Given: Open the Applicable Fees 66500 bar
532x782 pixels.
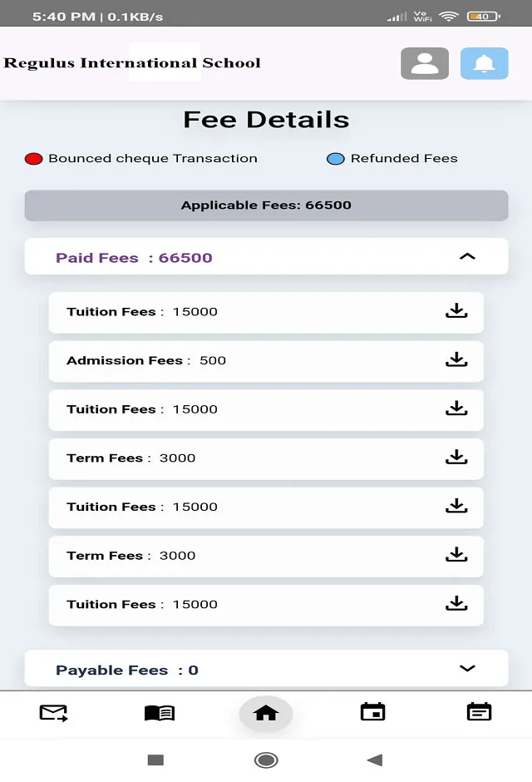Looking at the screenshot, I should 266,205.
